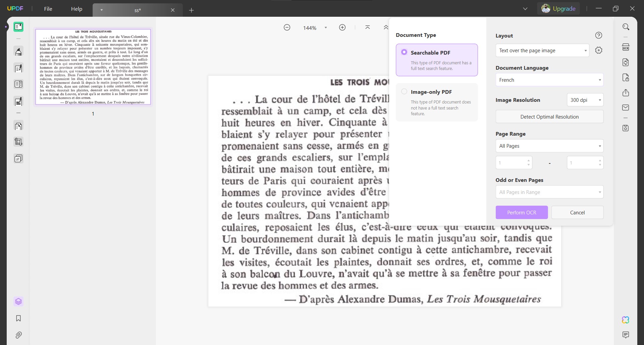Viewport: 644px width, 345px height.
Task: Open the Search panel
Action: [x=626, y=26]
